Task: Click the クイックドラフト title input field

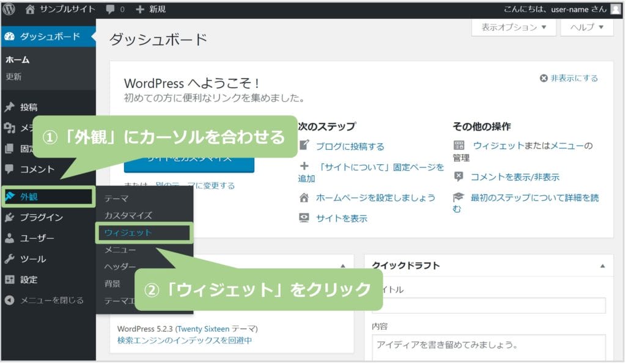Action: tap(489, 306)
